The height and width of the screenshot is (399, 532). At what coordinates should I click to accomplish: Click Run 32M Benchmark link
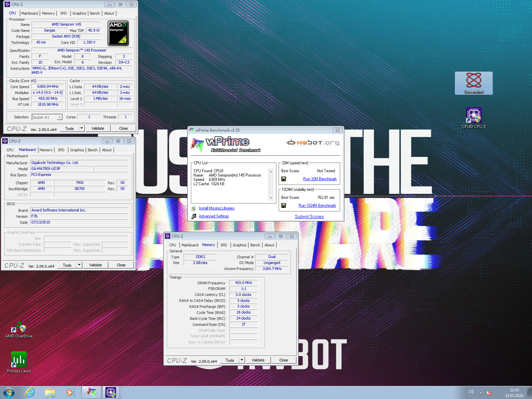coord(320,179)
